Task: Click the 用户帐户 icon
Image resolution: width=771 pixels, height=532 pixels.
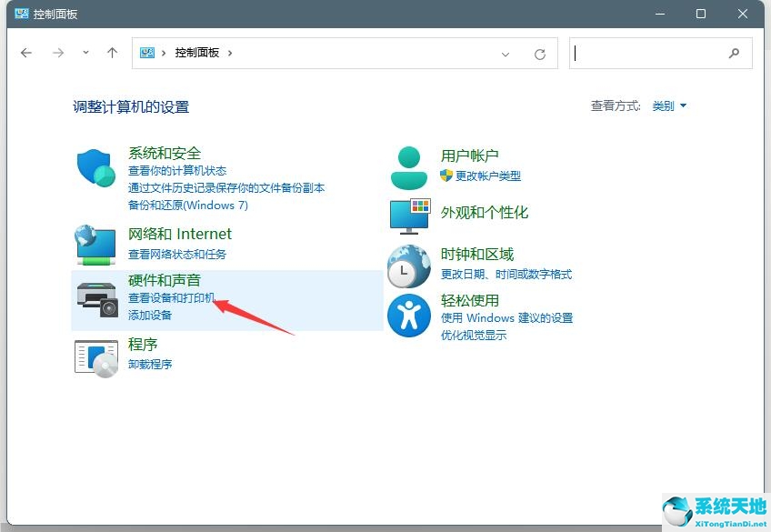Action: (408, 166)
